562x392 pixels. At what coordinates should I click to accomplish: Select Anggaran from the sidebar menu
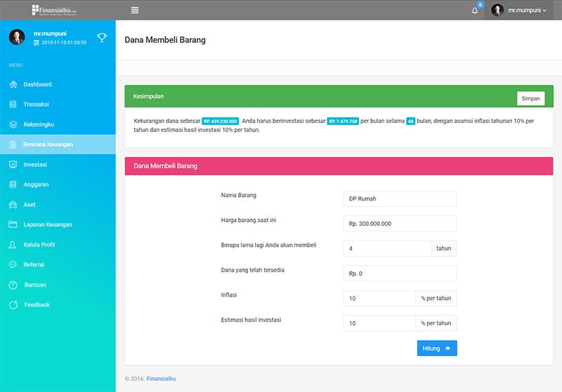36,185
